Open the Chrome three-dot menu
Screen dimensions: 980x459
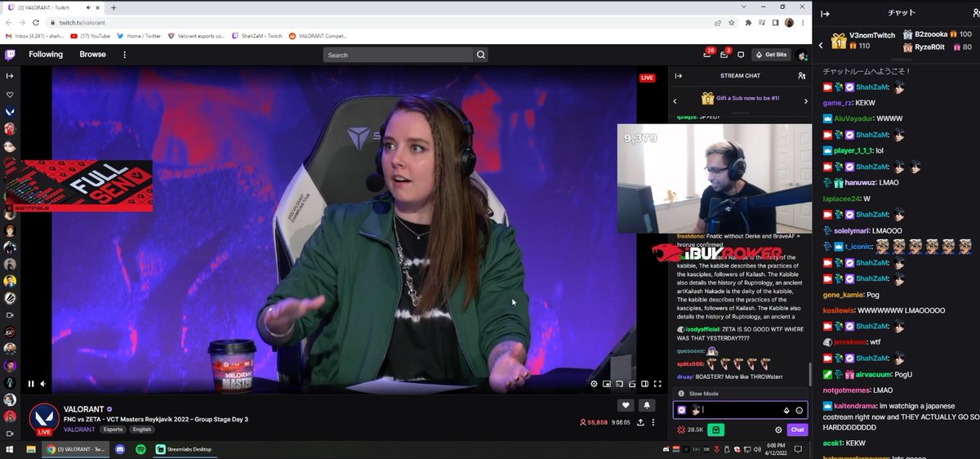pos(804,23)
